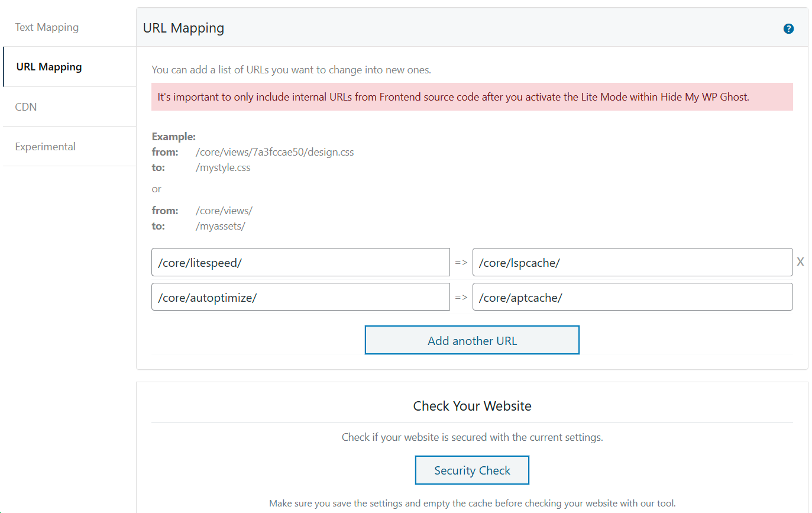Run the Security Check button
The width and height of the screenshot is (812, 513).
pos(472,470)
